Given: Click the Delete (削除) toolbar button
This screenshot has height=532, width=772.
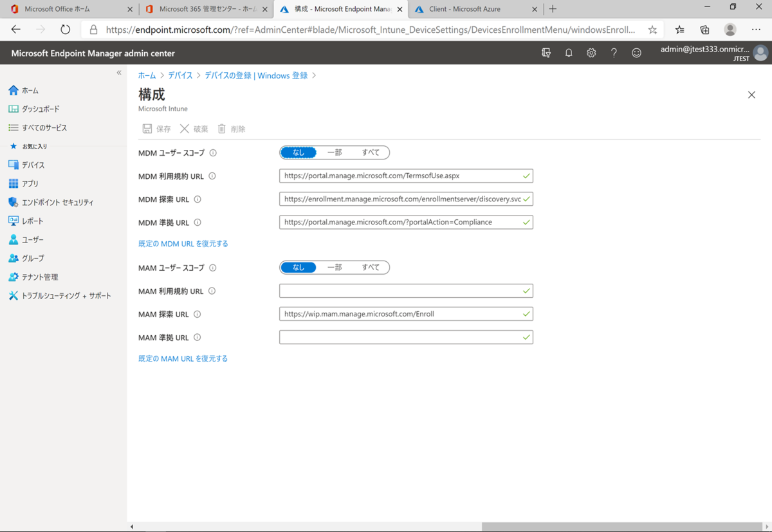Looking at the screenshot, I should pos(231,129).
